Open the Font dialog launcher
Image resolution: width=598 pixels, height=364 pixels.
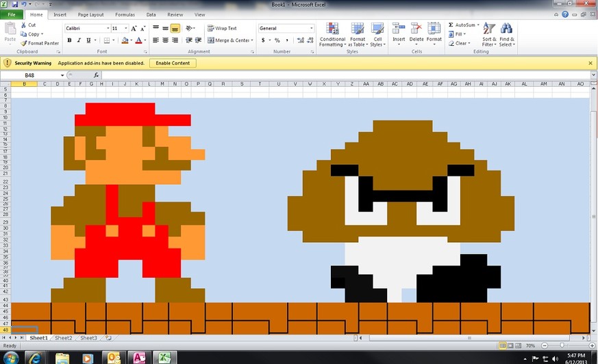(x=146, y=52)
